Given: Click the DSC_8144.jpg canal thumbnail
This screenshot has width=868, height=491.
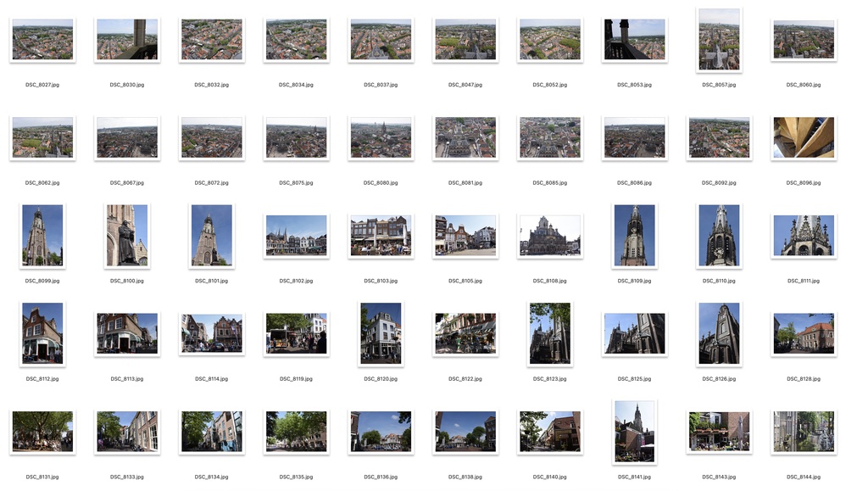Looking at the screenshot, I should pos(804,432).
